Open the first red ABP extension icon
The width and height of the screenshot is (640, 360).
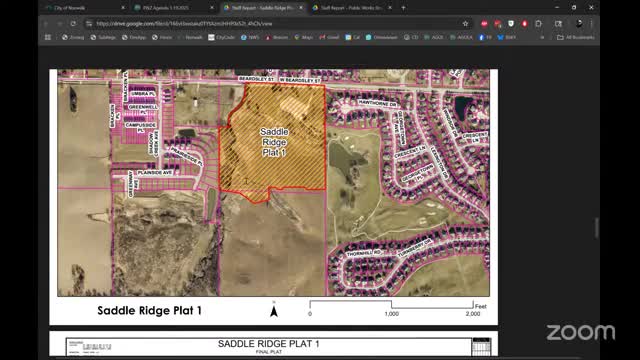[484, 24]
